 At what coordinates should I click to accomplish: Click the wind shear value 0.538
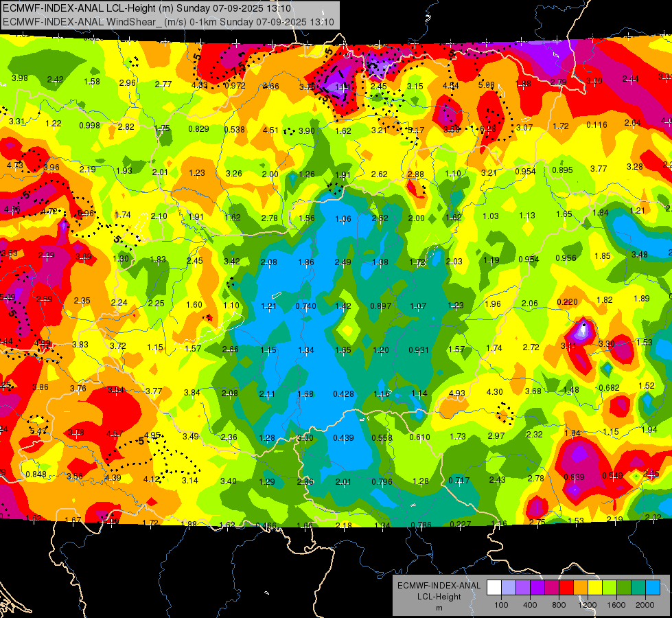coord(235,130)
